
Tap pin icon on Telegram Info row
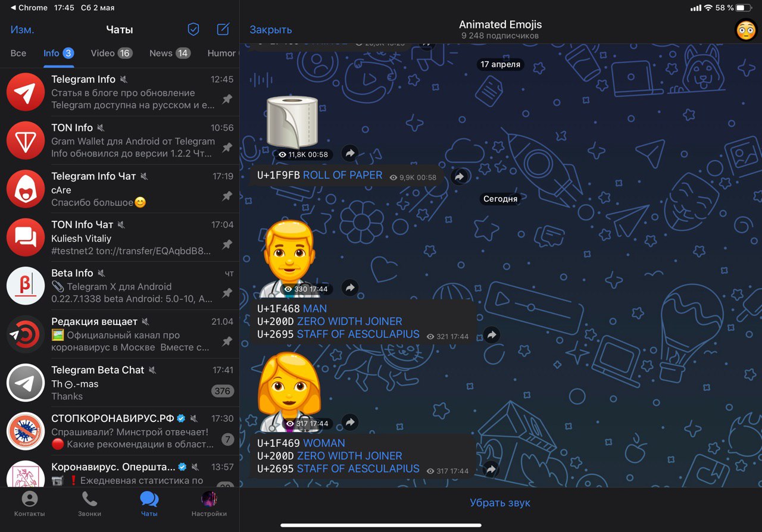(x=227, y=99)
